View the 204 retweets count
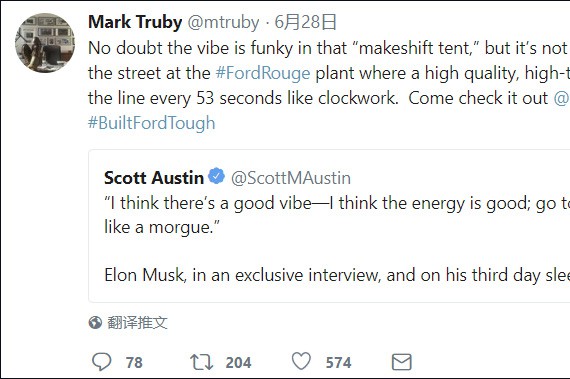The image size is (570, 379). click(238, 363)
